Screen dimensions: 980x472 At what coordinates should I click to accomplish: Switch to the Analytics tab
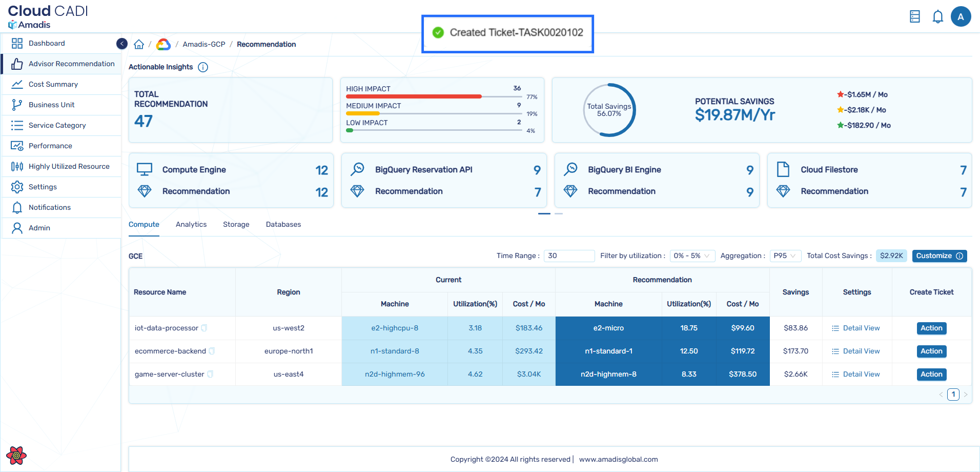[x=191, y=225]
